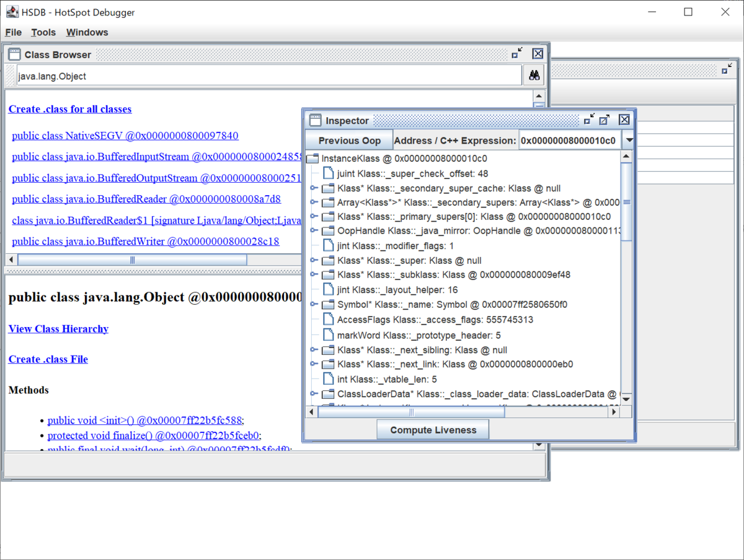Click the Address / C++ Expression input field
The height and width of the screenshot is (560, 744).
point(570,140)
